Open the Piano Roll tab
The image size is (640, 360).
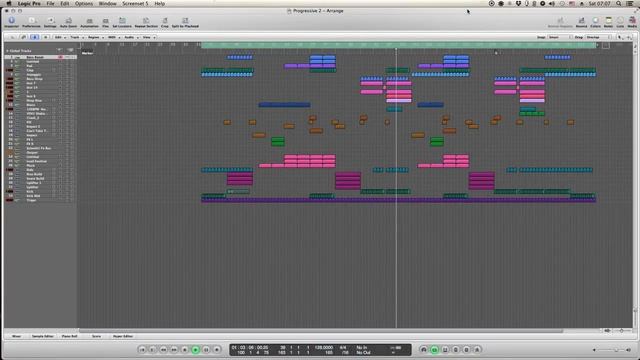point(69,336)
